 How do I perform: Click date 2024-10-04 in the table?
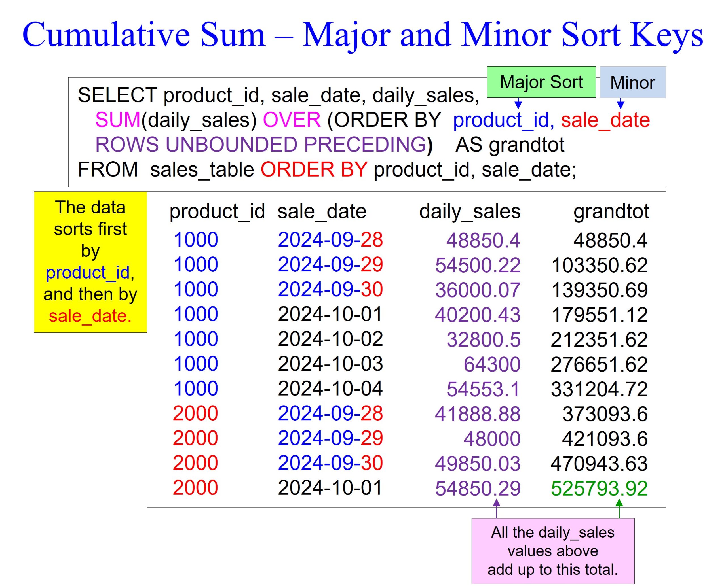pyautogui.click(x=330, y=389)
